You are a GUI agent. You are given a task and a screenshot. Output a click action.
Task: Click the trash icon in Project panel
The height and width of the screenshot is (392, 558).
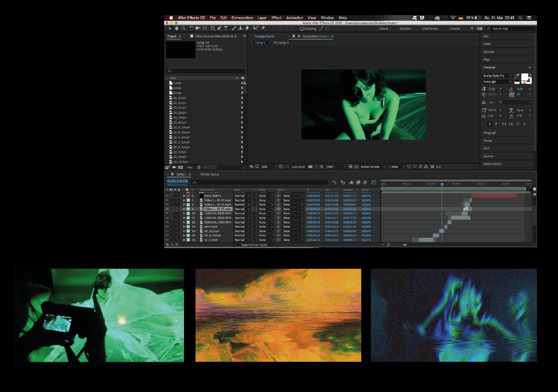(x=199, y=167)
